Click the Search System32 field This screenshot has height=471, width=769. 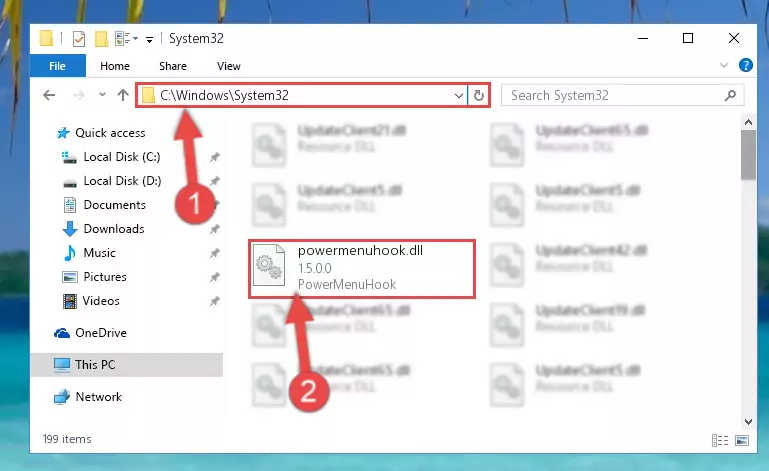622,95
